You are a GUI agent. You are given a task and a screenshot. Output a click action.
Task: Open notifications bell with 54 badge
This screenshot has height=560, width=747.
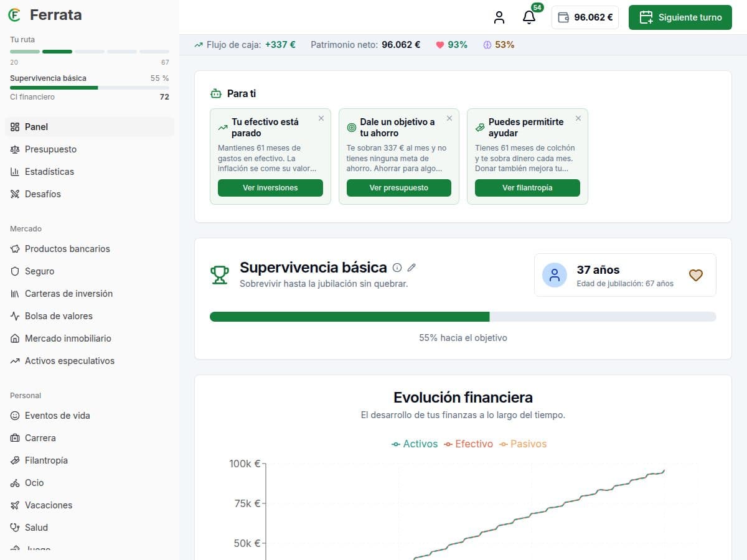[529, 17]
